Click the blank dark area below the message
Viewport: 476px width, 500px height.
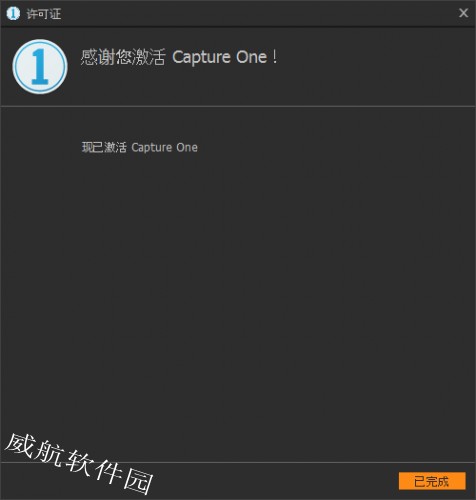[238, 283]
